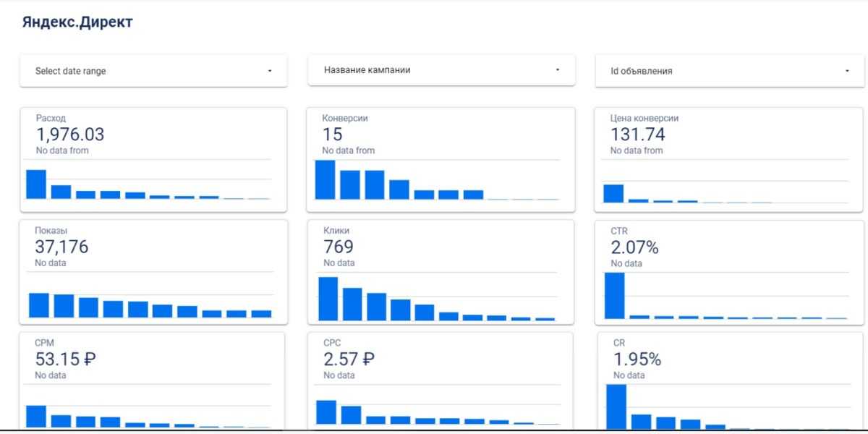Select the Показы scorecard value 37,176
868x434 pixels.
point(61,247)
